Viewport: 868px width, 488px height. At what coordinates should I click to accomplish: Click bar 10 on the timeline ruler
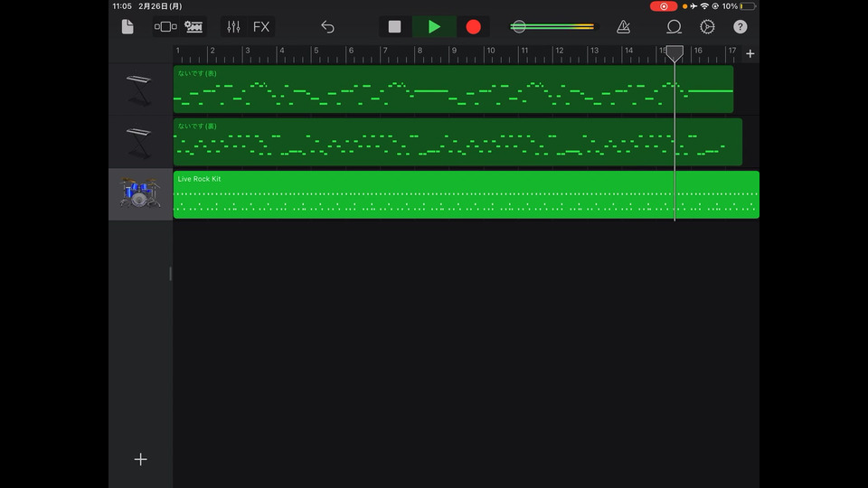(x=490, y=51)
